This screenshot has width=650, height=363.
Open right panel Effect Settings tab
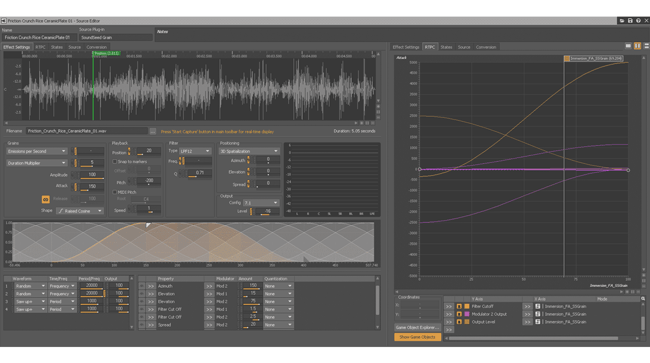point(406,47)
